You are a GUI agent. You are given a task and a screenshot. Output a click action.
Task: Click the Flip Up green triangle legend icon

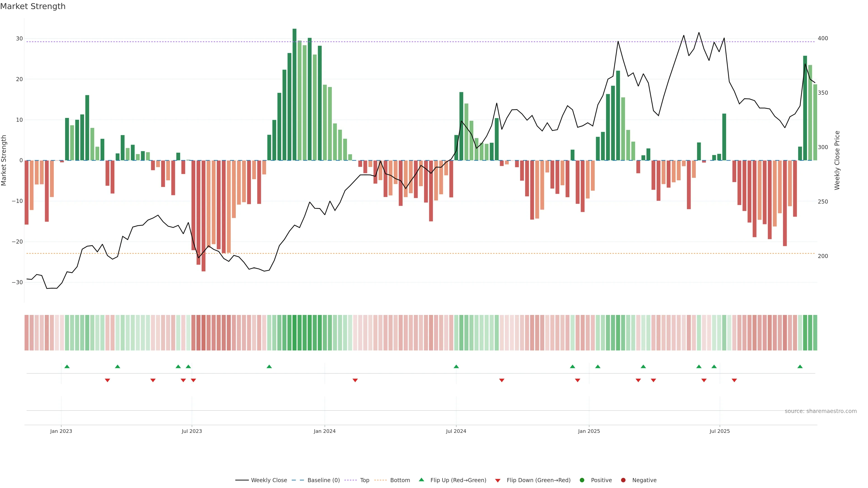[x=421, y=480]
